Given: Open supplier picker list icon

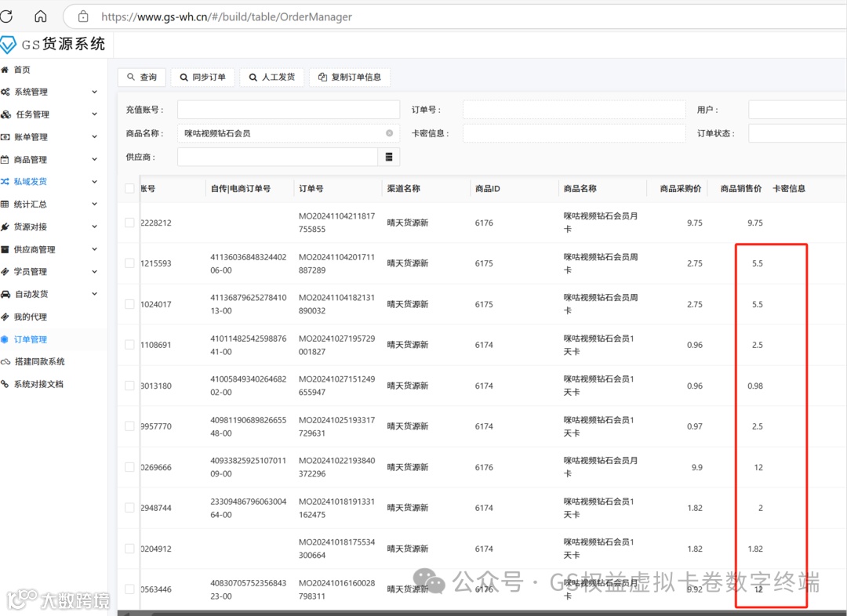Looking at the screenshot, I should [388, 157].
